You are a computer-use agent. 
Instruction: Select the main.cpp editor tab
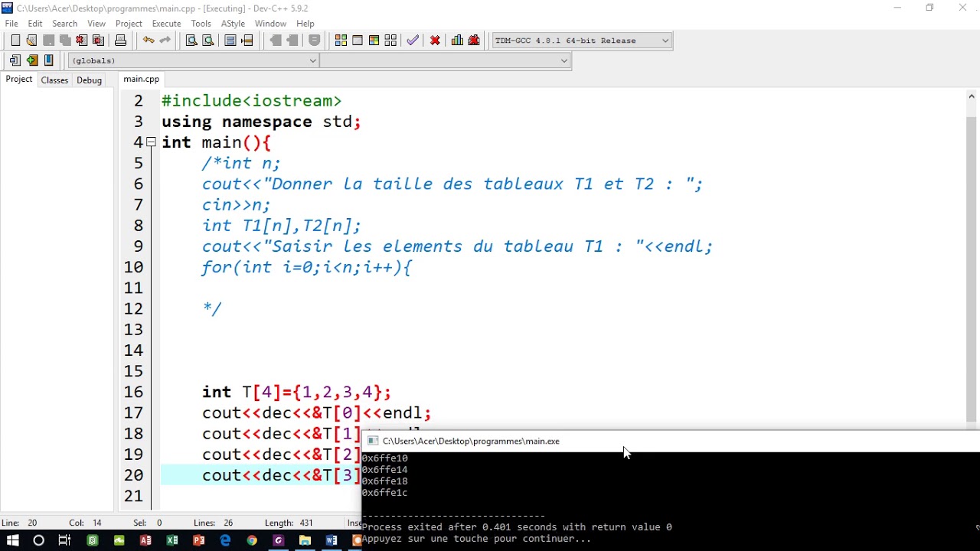142,79
